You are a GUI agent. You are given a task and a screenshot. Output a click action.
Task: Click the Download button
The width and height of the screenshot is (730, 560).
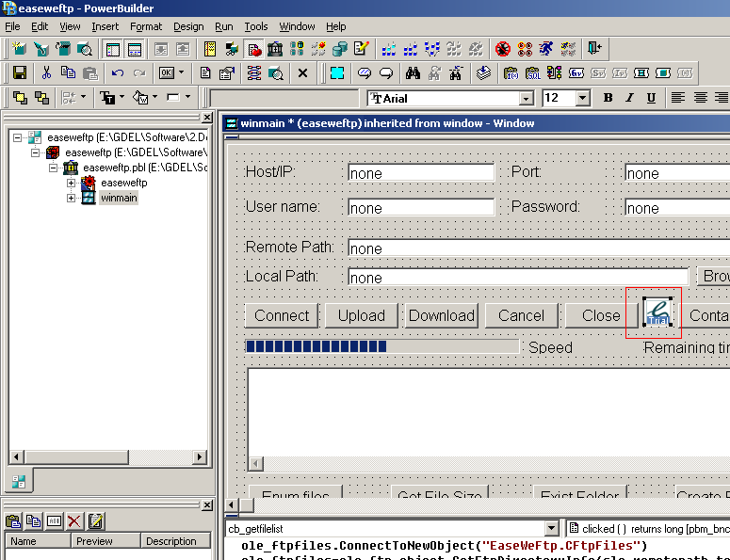coord(442,316)
